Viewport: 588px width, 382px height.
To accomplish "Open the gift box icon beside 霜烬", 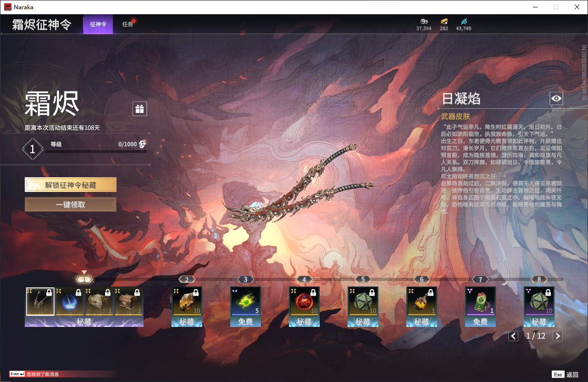I will [140, 109].
